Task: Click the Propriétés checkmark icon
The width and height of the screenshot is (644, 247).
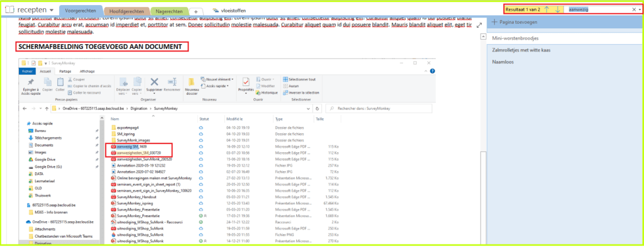Action: (x=246, y=82)
